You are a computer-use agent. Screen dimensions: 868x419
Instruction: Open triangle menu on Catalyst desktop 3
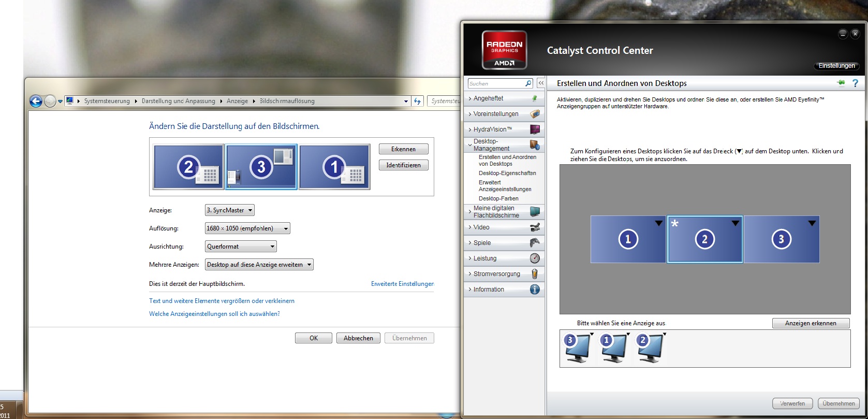[812, 223]
